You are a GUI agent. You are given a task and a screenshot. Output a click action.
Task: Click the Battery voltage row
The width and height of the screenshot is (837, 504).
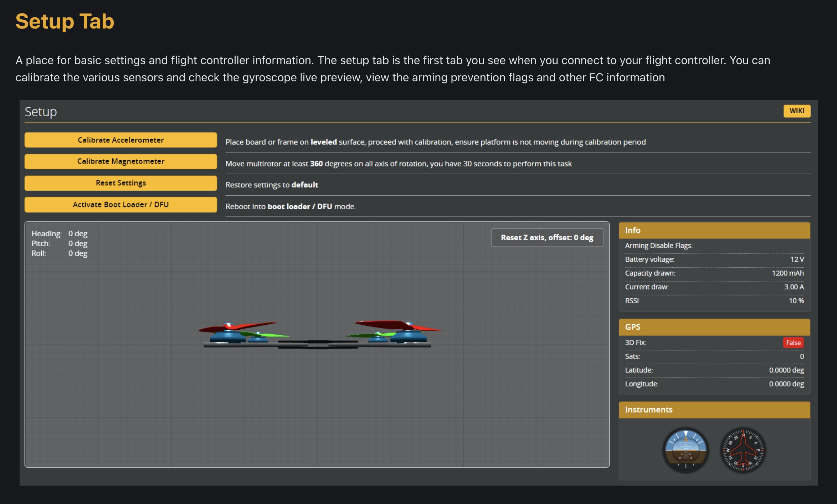pos(714,259)
